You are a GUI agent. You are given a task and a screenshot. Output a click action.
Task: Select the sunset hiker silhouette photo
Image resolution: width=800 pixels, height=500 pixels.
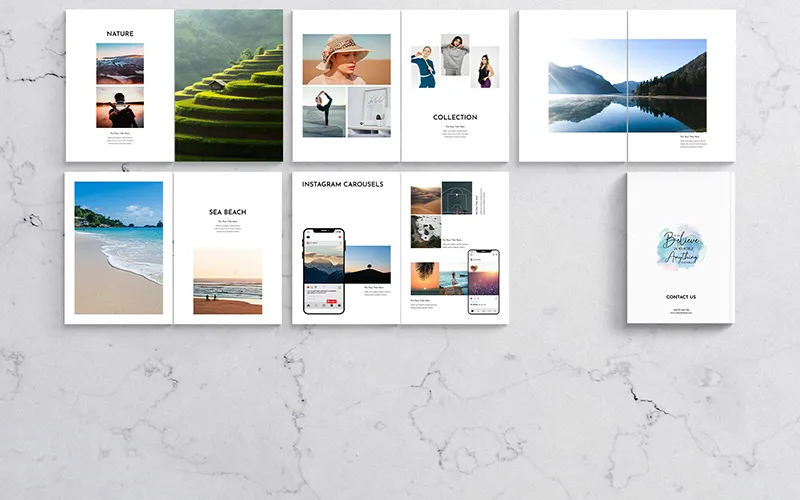(x=120, y=107)
